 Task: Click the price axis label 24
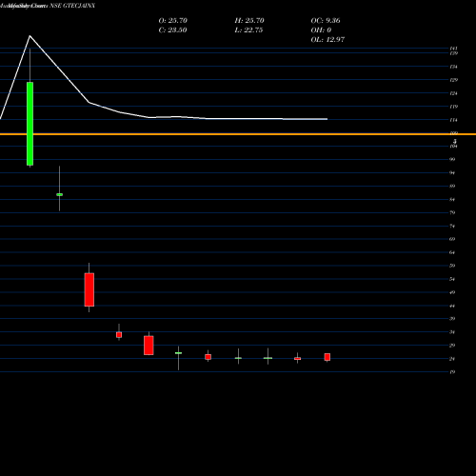(x=452, y=359)
